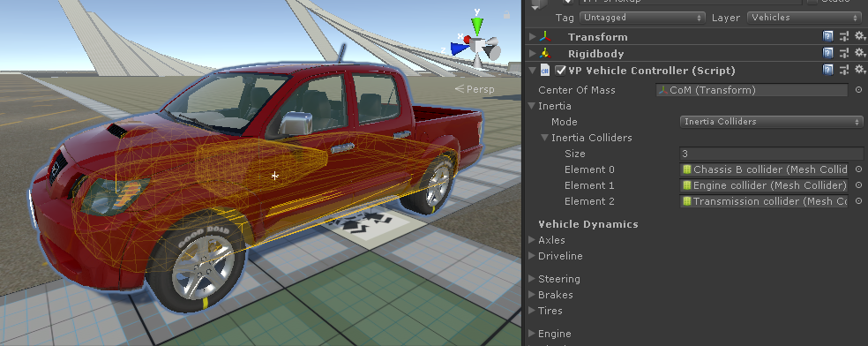Click the blue Z axis gizmo cone
Viewport: 868px width, 346px height.
[459, 49]
